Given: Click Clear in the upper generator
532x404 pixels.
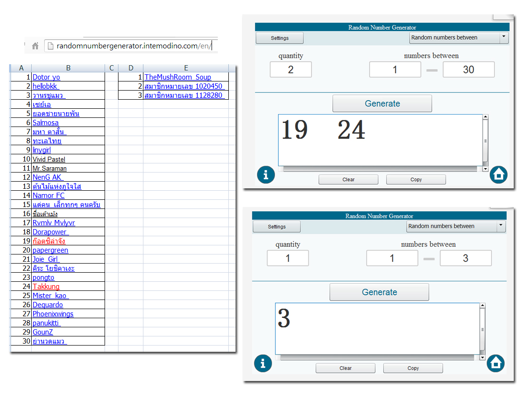Looking at the screenshot, I should [348, 180].
